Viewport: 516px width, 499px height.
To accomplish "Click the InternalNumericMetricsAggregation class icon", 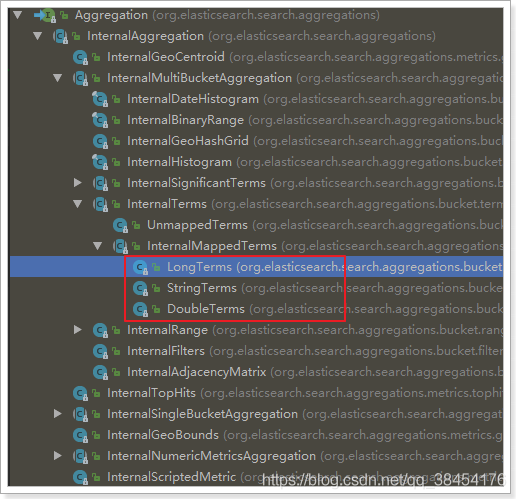I will (81, 456).
